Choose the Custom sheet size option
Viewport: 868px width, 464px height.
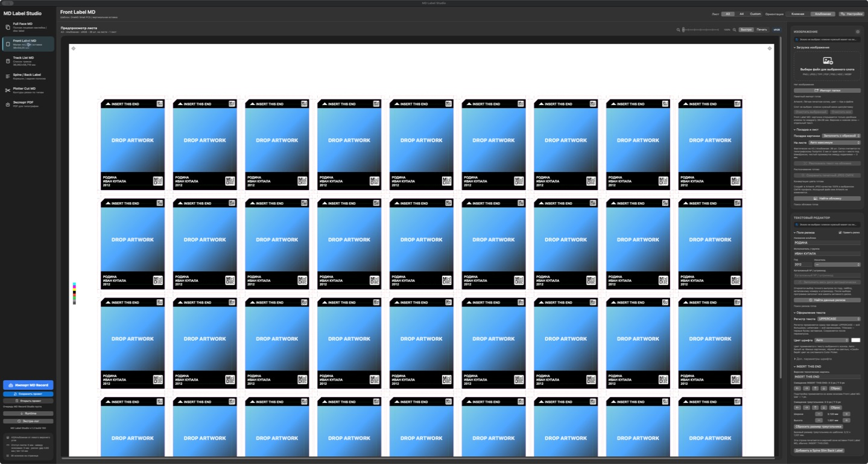[x=755, y=14]
